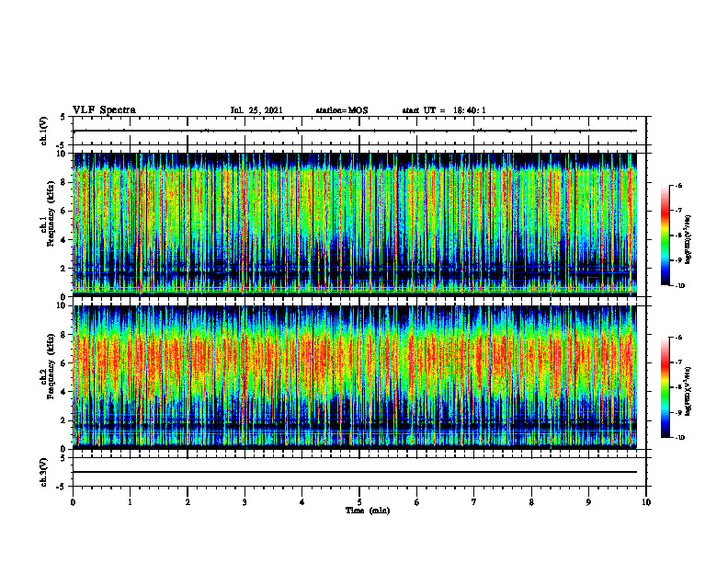The image size is (728, 563).
Task: Click the '2' frequency tick on ch.2 spectrogram
Action: 64,420
